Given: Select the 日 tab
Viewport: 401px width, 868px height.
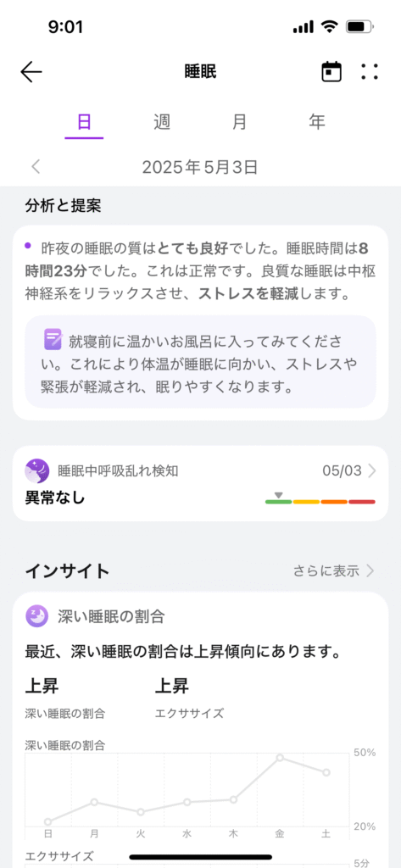Looking at the screenshot, I should 84,122.
